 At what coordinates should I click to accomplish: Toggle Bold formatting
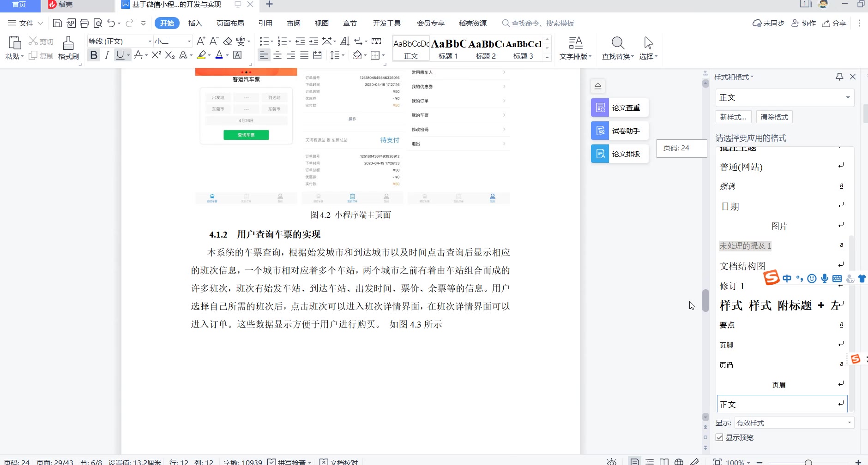pos(94,55)
